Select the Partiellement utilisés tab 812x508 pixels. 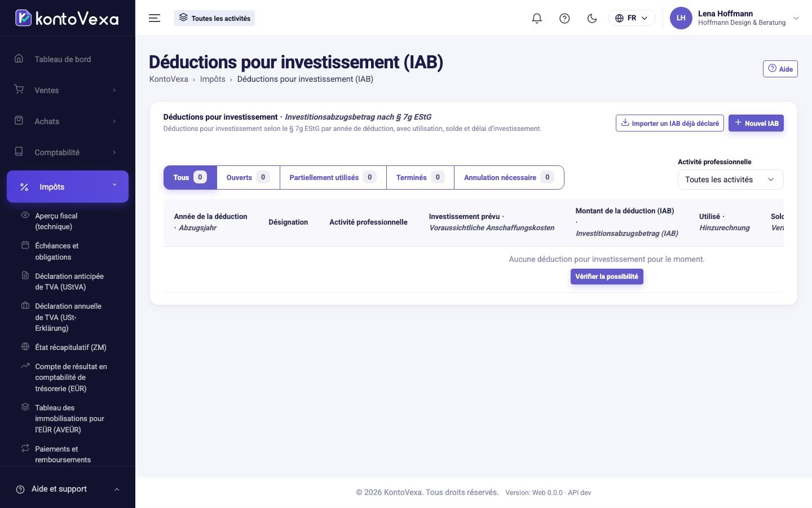click(333, 177)
